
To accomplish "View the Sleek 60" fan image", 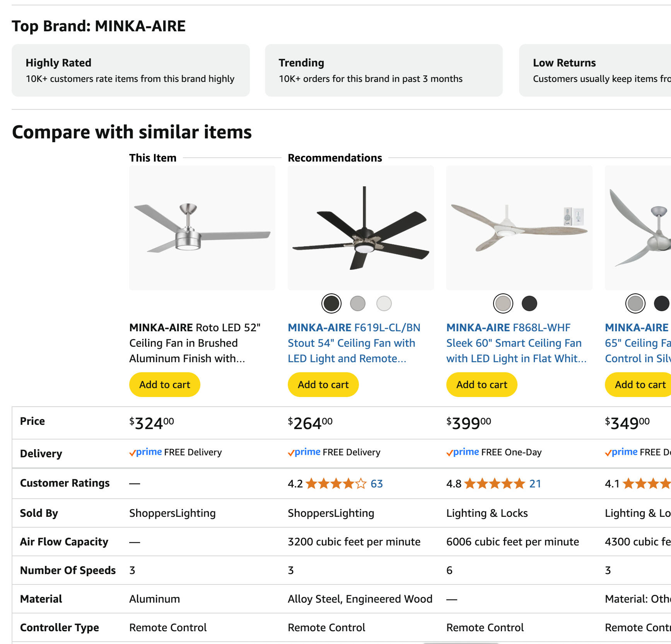I will (x=519, y=228).
